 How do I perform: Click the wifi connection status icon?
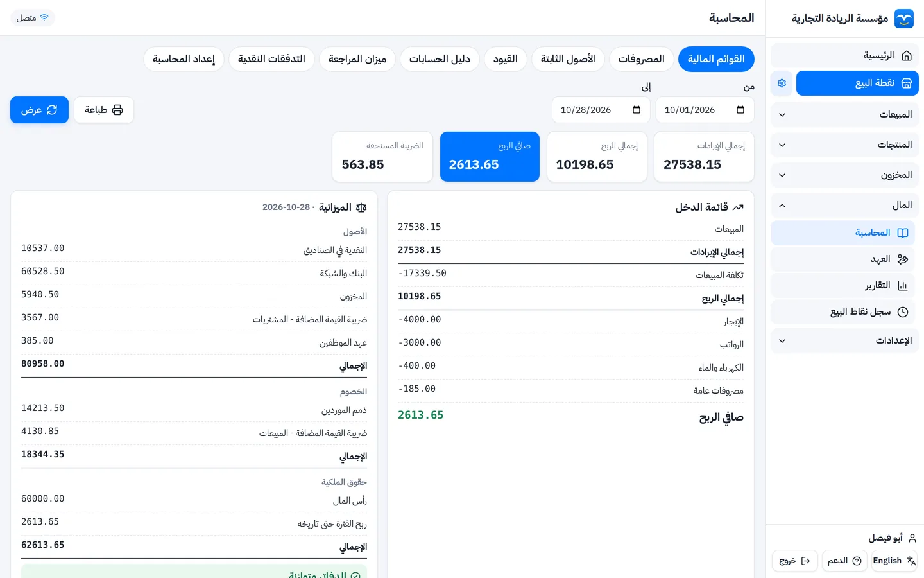tap(44, 18)
